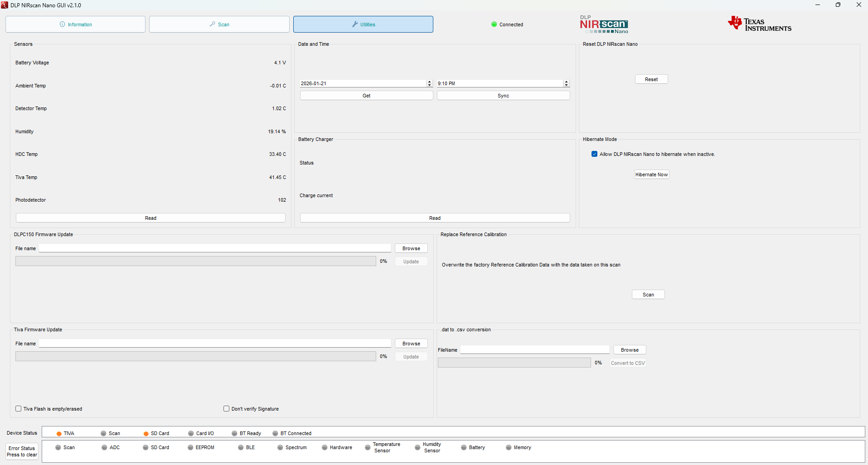Click the Texas Instruments logo
This screenshot has height=465, width=868.
[x=760, y=24]
